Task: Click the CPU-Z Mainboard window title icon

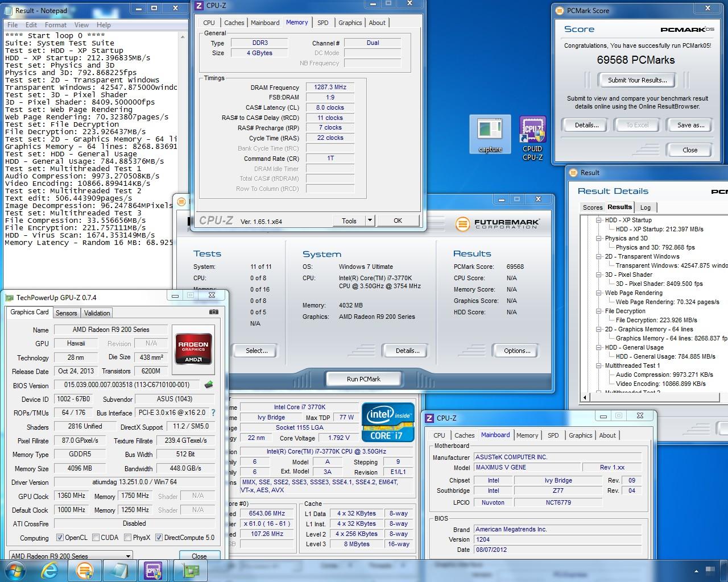Action: [x=429, y=418]
